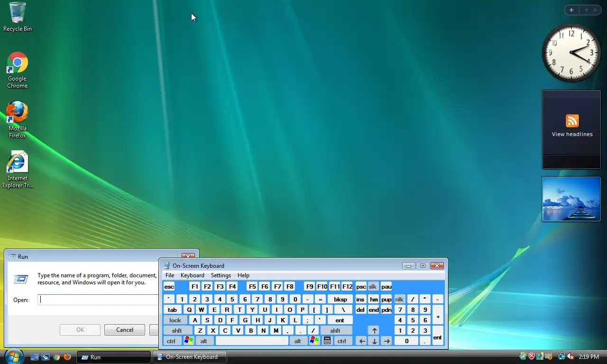Screen dimensions: 607x364
Task: Click the disabled OK button in Run
Action: point(80,330)
